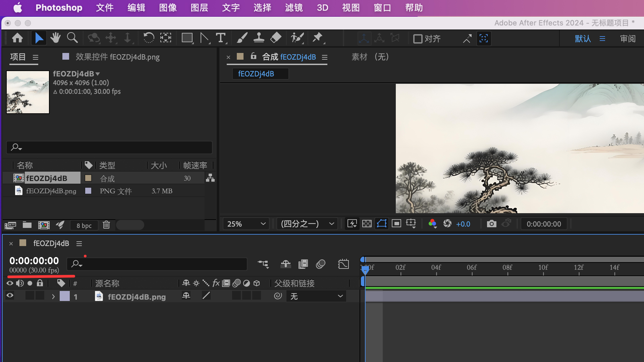Image resolution: width=644 pixels, height=362 pixels.
Task: Click the snapshot camera icon
Action: click(491, 224)
